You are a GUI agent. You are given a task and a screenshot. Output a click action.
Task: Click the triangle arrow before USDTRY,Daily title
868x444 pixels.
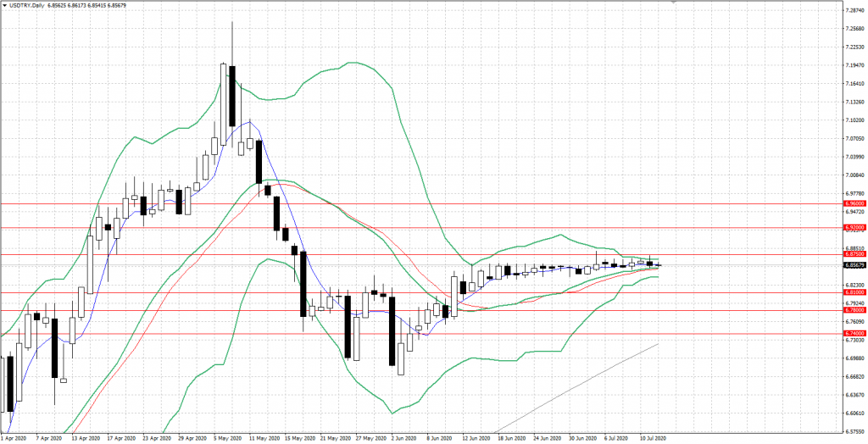[6, 6]
